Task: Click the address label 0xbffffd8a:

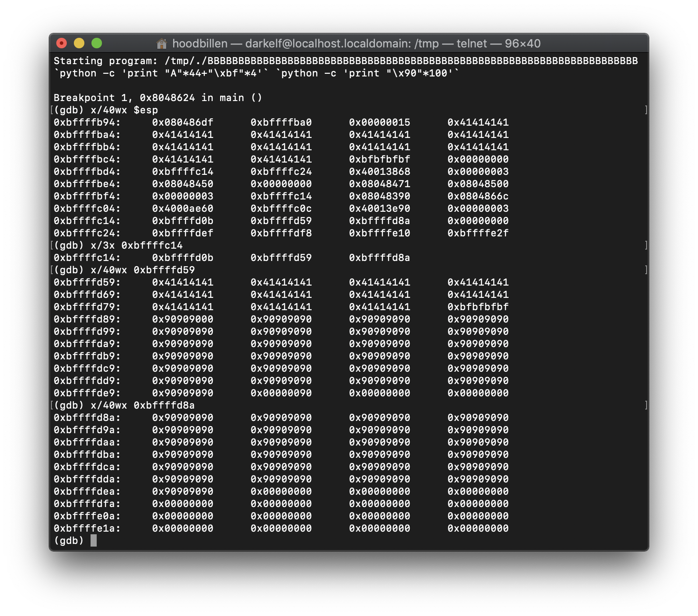Action: pos(87,417)
